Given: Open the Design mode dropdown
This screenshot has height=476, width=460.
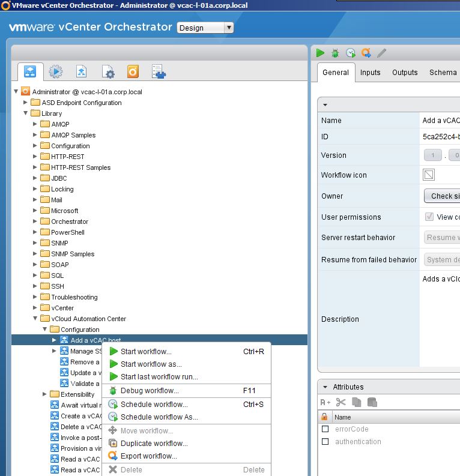Looking at the screenshot, I should click(x=205, y=28).
